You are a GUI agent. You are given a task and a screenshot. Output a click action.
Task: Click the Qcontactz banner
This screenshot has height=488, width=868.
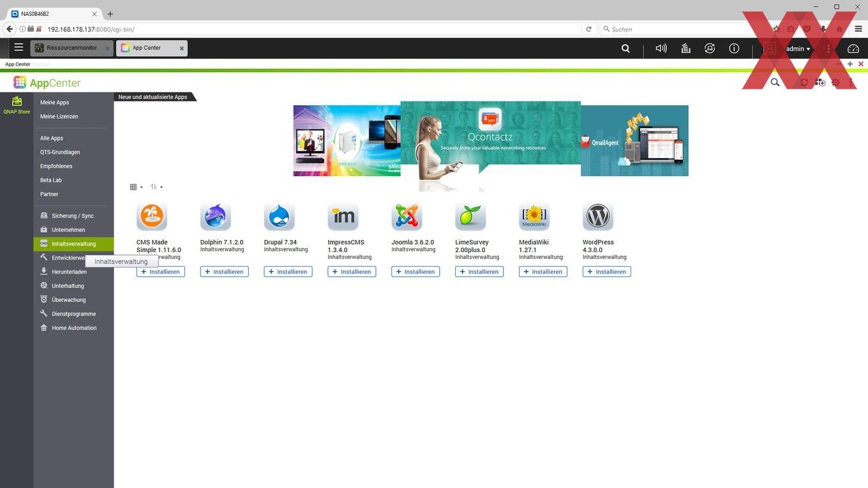[x=491, y=145]
